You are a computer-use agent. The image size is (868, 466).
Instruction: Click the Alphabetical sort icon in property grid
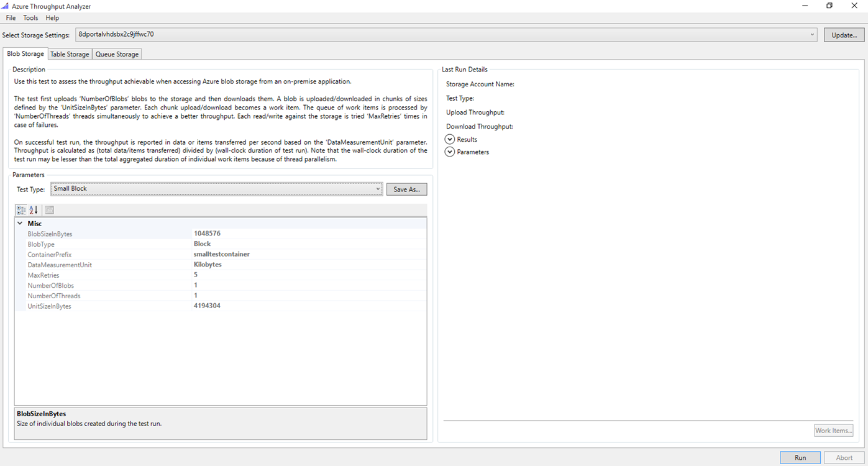34,210
